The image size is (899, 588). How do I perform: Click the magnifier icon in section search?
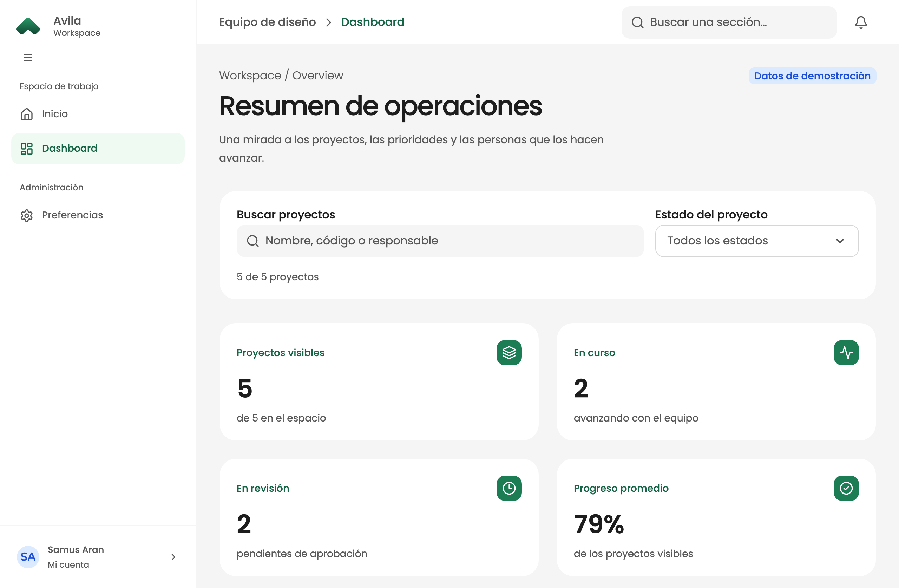tap(637, 22)
